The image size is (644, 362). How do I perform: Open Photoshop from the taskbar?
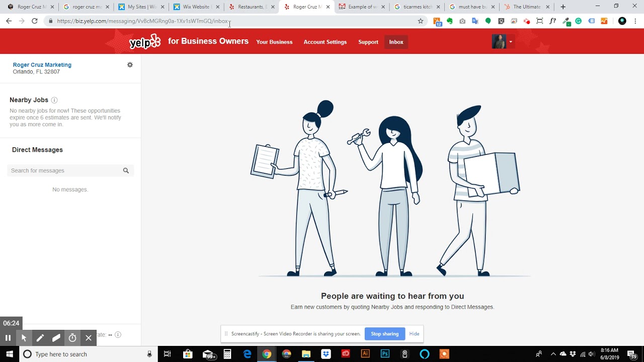click(x=385, y=354)
